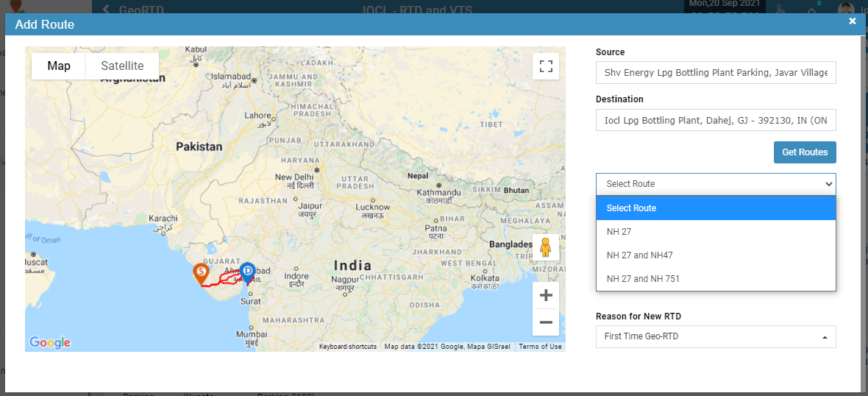Choose the NH 27 route option
The height and width of the screenshot is (396, 868).
(716, 232)
